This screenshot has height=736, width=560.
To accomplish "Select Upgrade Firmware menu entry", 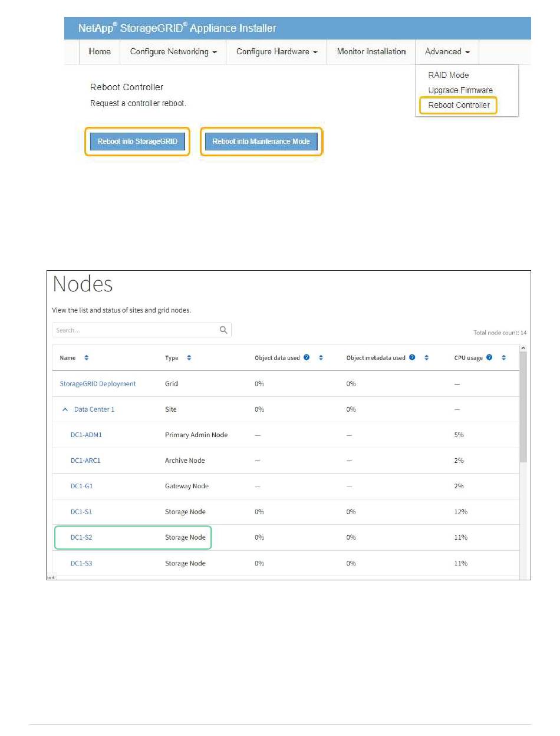I will [x=460, y=90].
